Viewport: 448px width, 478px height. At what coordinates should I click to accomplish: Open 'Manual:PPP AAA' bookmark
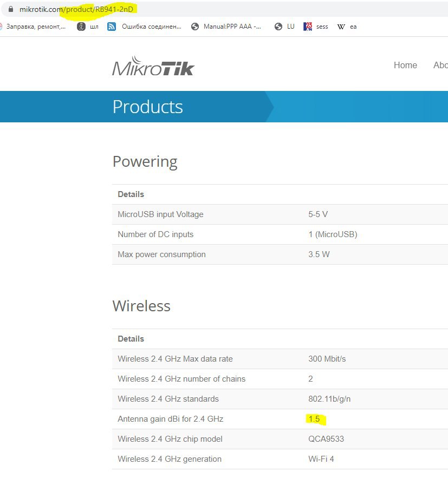[232, 27]
